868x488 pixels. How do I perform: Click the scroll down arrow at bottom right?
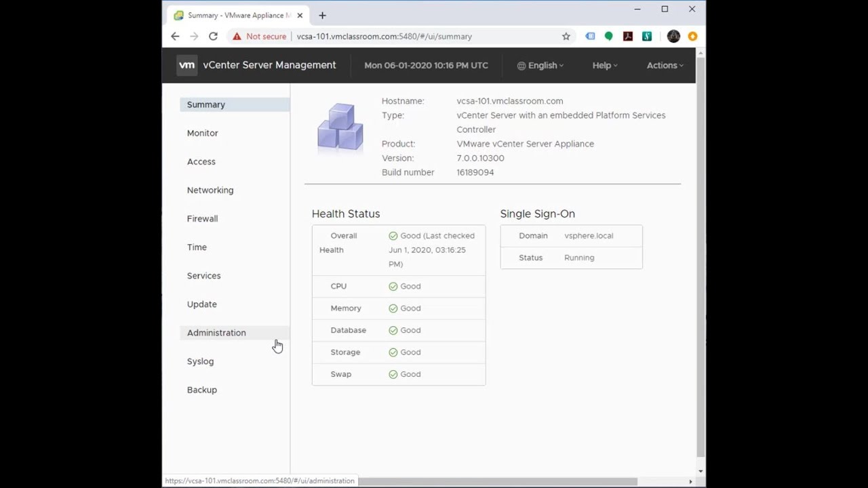[x=701, y=471]
